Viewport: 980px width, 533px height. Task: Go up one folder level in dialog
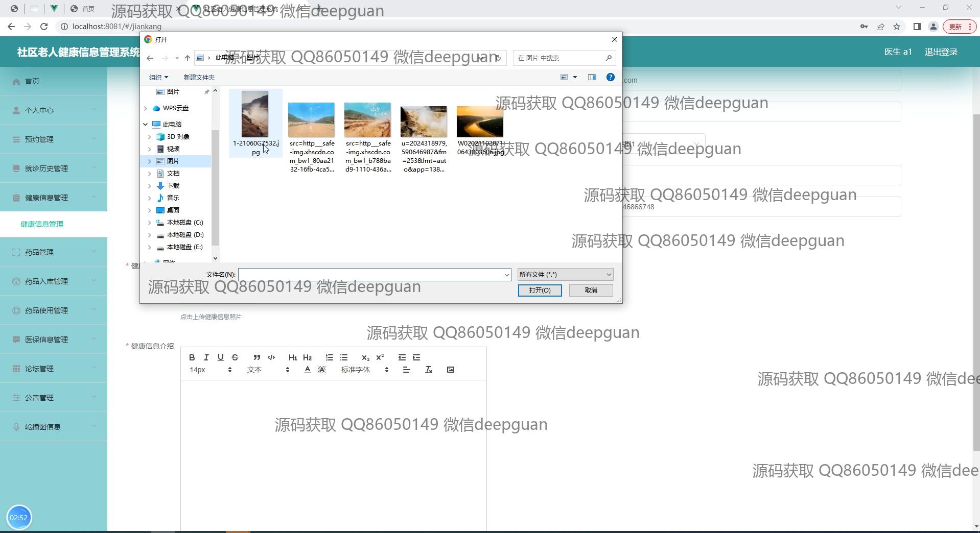click(x=188, y=58)
